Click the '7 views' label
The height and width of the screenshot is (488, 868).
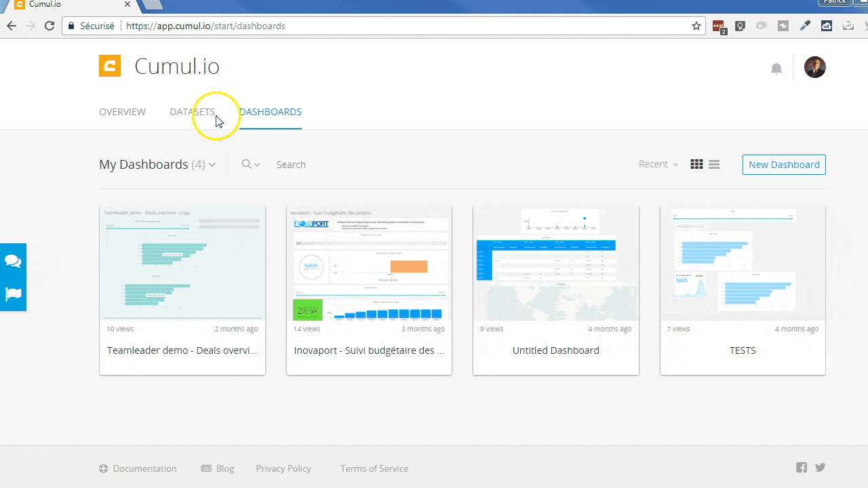pos(678,329)
